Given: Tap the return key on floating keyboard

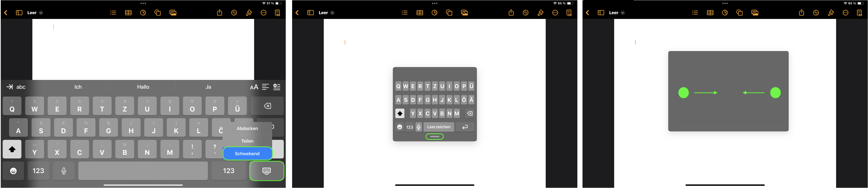Looking at the screenshot, I should click(x=465, y=127).
